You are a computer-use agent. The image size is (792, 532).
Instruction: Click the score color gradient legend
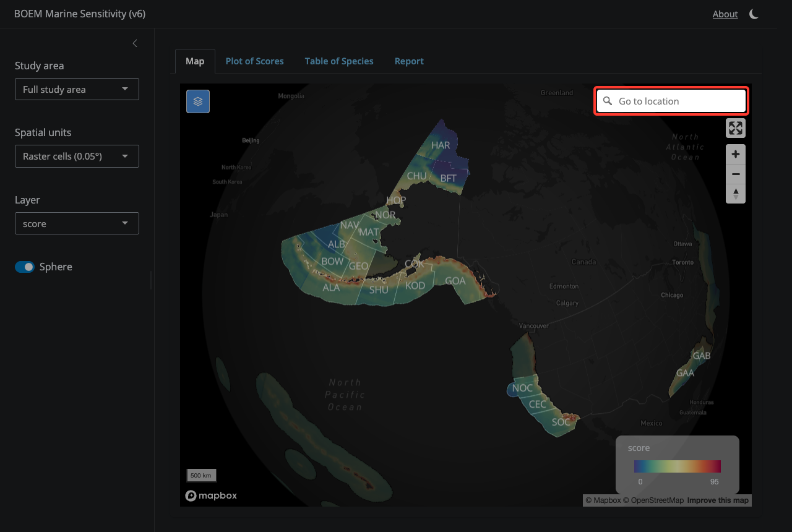click(x=678, y=466)
